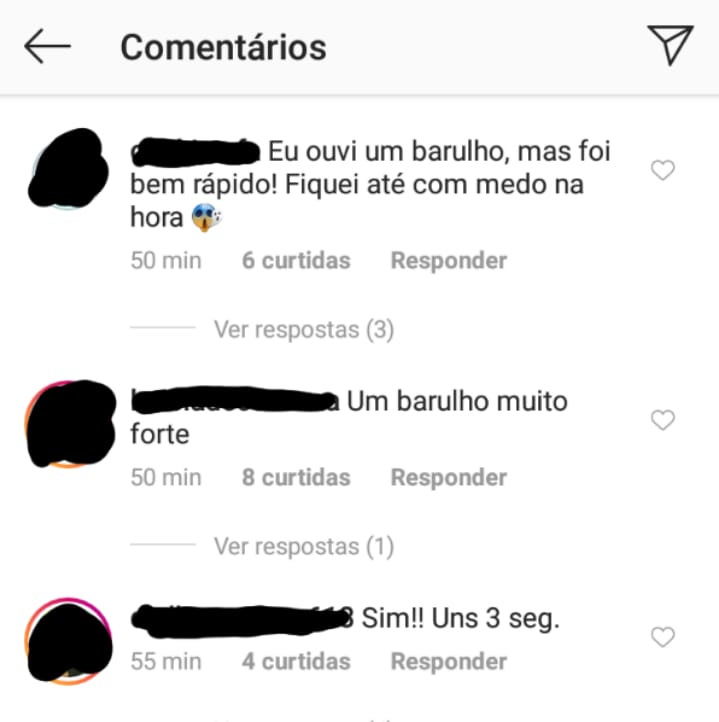Like the 'Um barulho muito forte' comment
Image resolution: width=719 pixels, height=722 pixels.
(663, 420)
